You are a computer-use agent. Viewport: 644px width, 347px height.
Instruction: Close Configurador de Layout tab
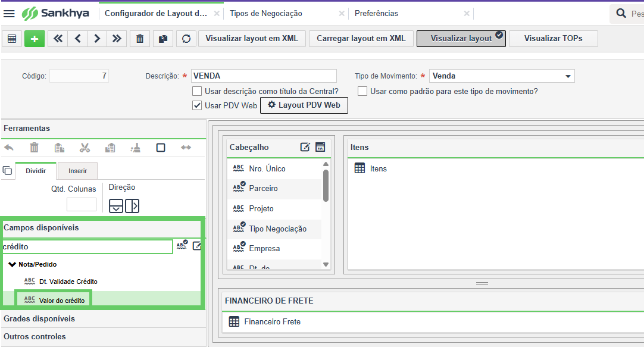217,14
